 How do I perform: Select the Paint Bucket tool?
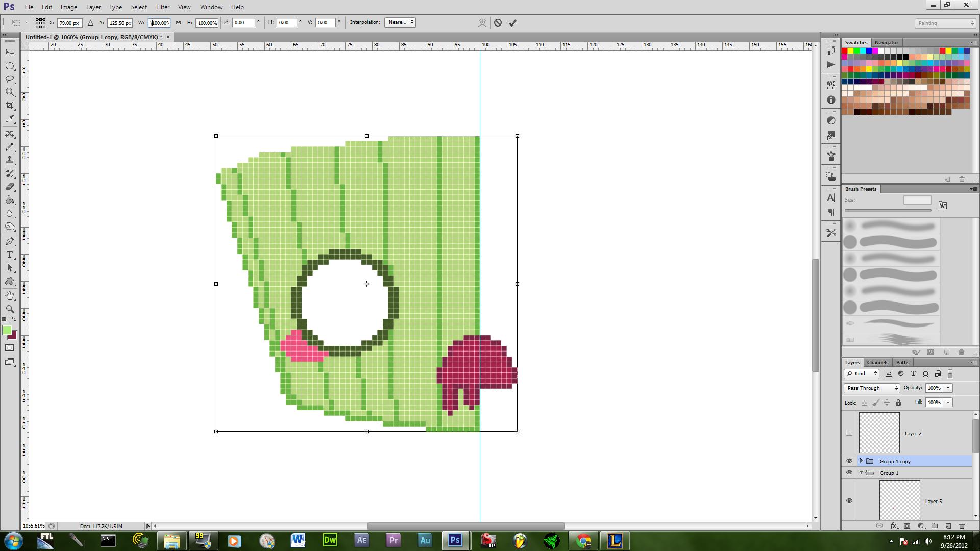pyautogui.click(x=10, y=200)
